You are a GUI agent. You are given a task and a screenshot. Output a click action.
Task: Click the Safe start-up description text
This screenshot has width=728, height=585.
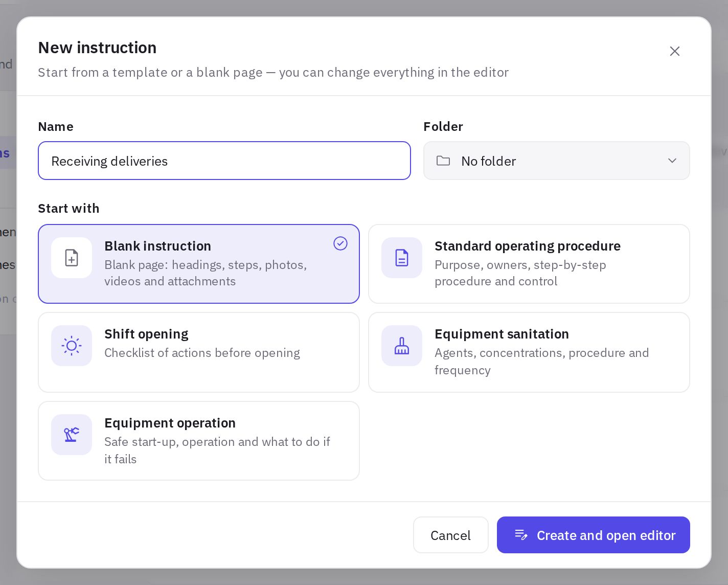point(217,451)
